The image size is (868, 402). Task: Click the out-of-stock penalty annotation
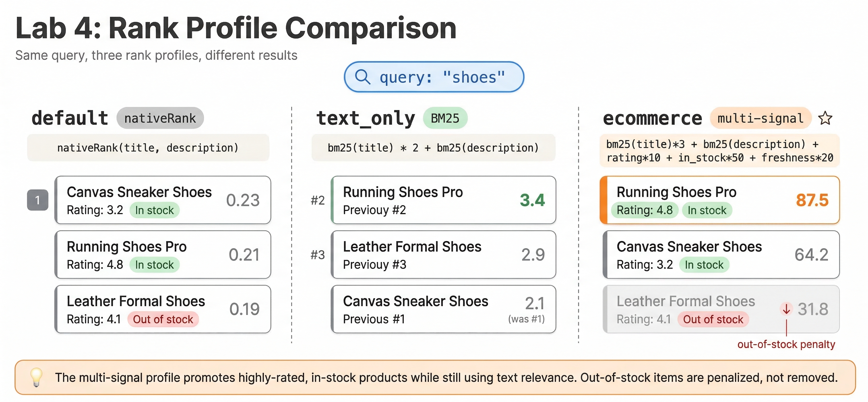point(786,344)
